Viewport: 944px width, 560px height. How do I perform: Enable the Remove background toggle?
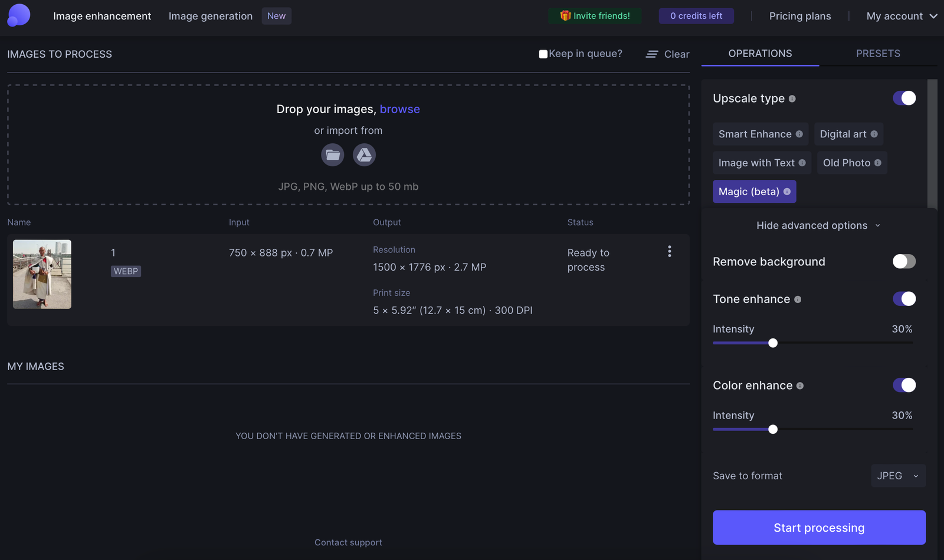(x=904, y=261)
